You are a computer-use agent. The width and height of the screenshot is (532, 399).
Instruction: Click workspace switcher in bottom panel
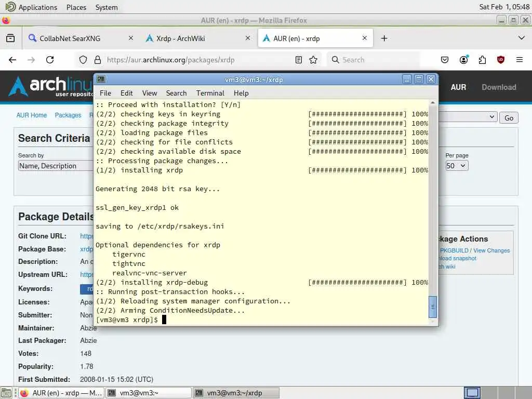click(472, 393)
